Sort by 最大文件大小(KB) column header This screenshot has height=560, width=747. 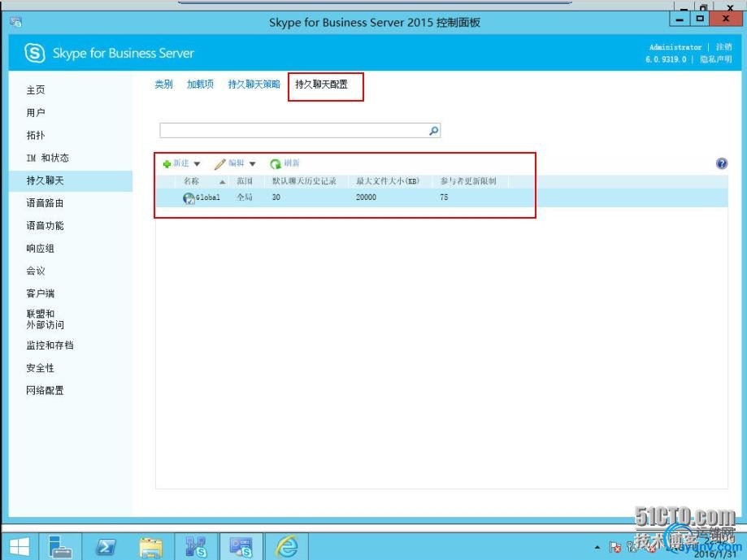point(388,181)
